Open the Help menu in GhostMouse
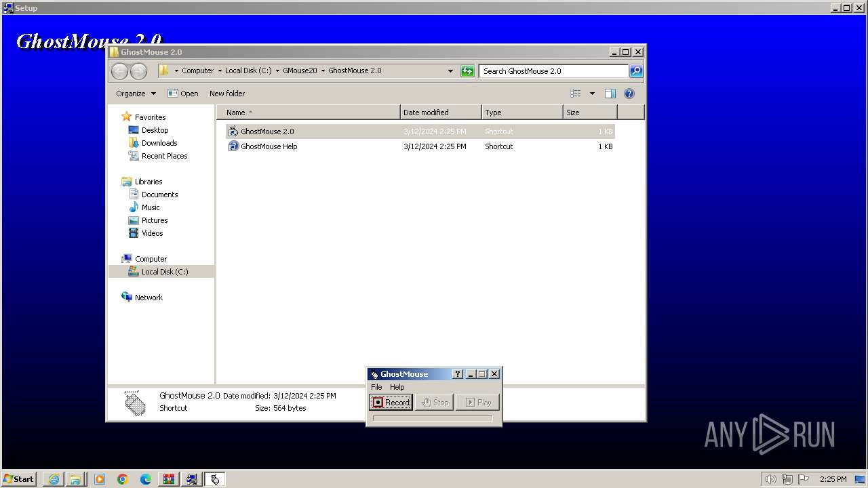The width and height of the screenshot is (868, 488). 397,387
